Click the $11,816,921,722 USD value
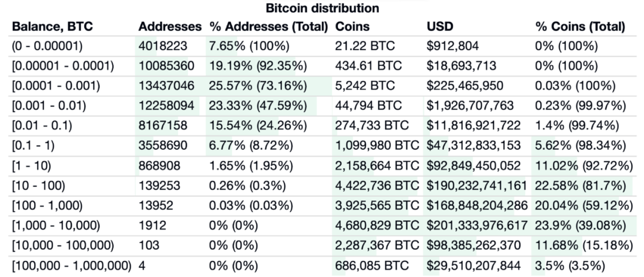 coord(474,126)
